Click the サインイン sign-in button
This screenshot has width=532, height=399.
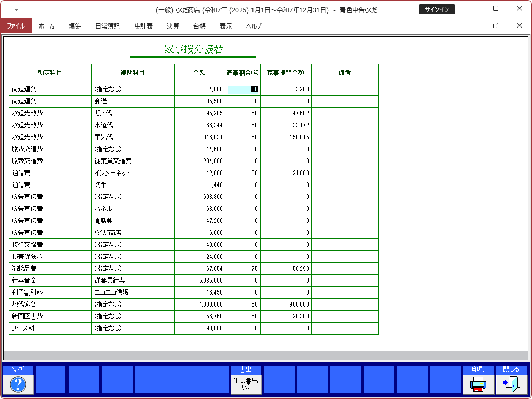click(436, 9)
